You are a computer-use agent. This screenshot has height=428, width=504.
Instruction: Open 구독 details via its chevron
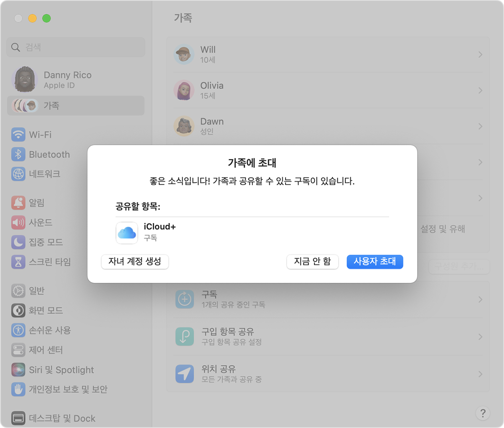[480, 299]
